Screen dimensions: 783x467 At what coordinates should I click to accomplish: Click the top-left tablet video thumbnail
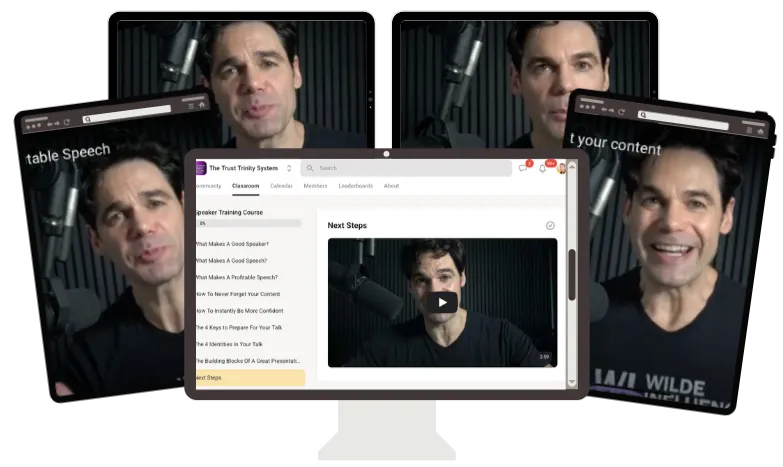(242, 82)
